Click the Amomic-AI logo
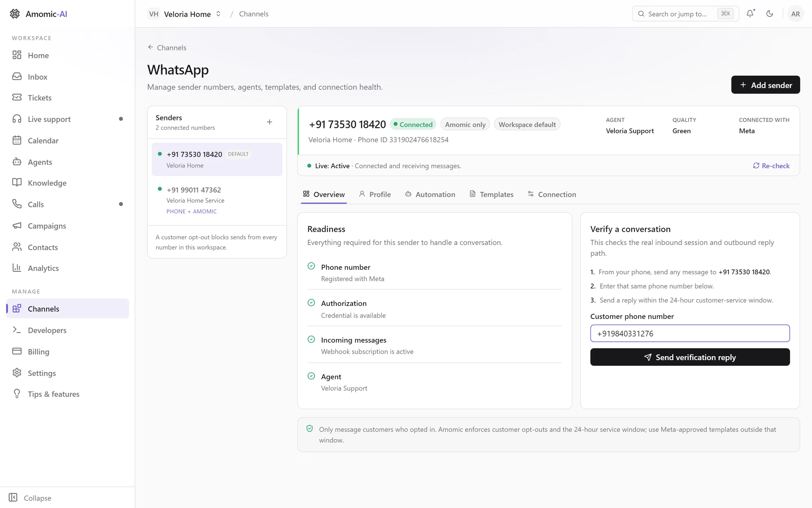Image resolution: width=812 pixels, height=508 pixels. click(38, 14)
